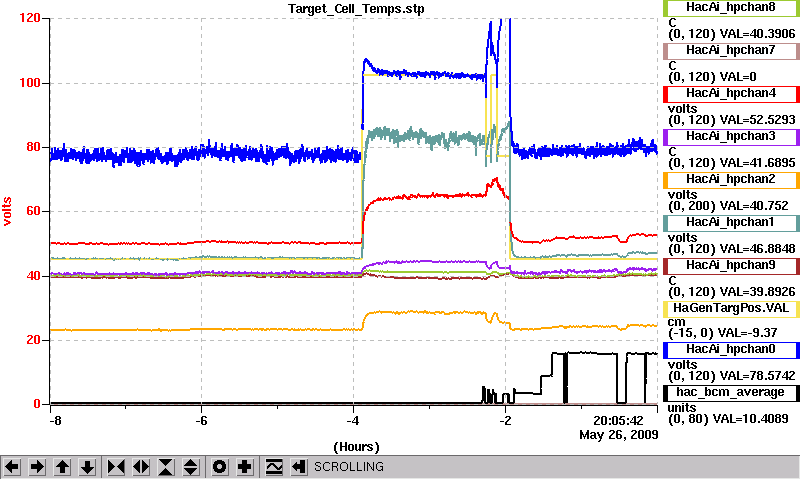Click the VAL=-9.37 reading
This screenshot has height=479, width=800.
(x=747, y=333)
